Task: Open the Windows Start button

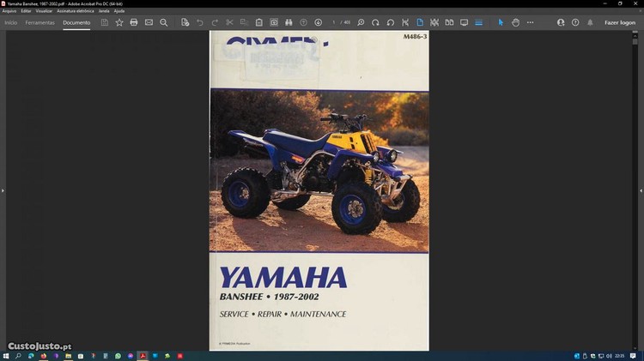Action: pyautogui.click(x=6, y=355)
